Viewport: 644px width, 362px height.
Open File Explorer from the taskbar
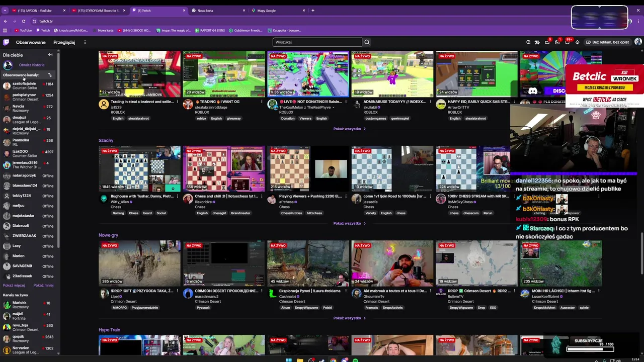pyautogui.click(x=300, y=360)
